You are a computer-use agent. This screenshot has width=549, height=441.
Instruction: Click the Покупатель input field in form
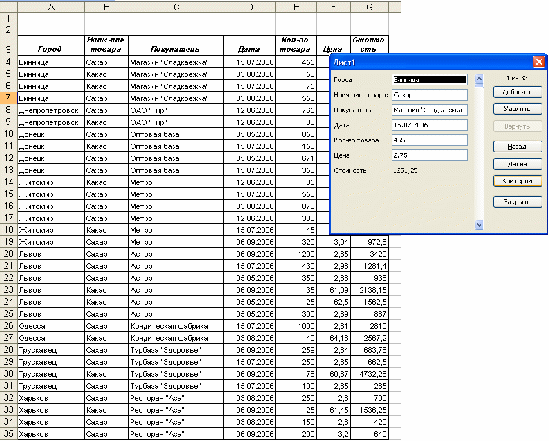430,110
